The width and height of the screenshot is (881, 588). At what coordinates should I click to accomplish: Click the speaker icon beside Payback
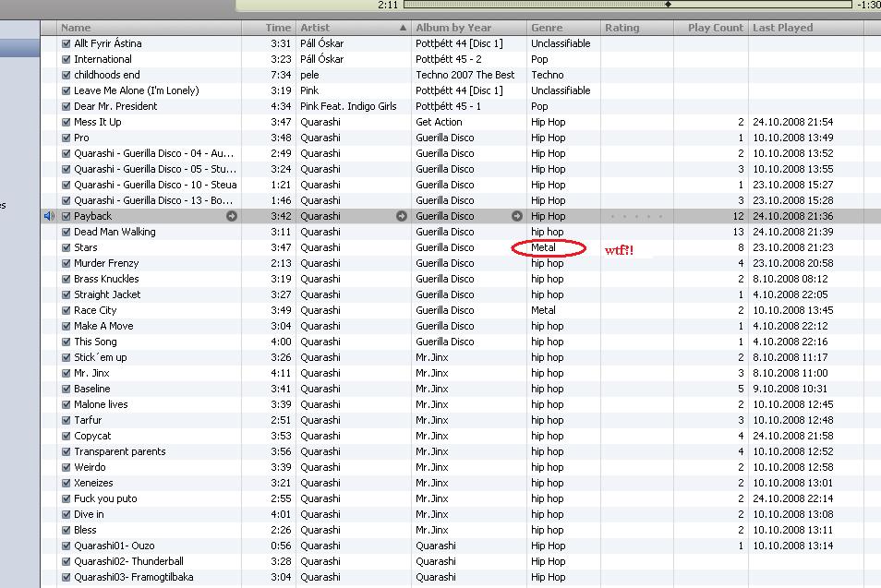pyautogui.click(x=49, y=216)
